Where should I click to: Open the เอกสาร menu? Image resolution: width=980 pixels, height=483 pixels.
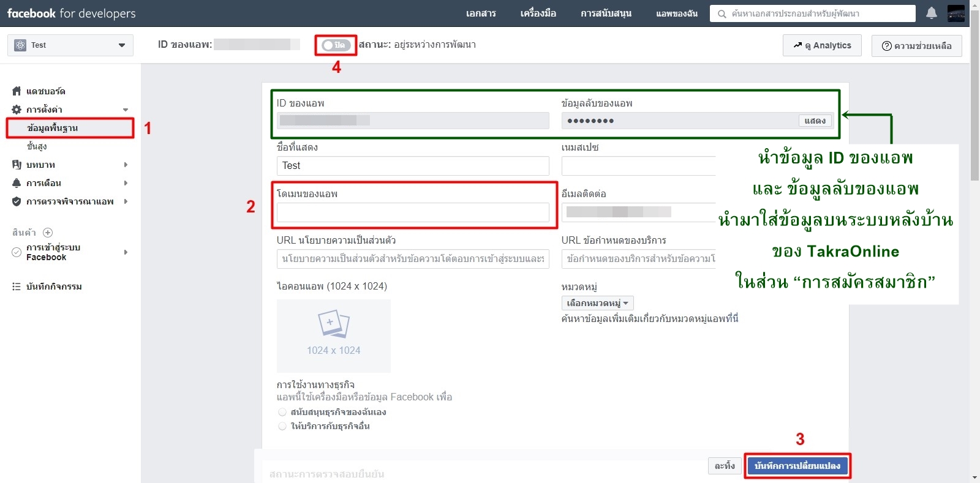point(481,13)
